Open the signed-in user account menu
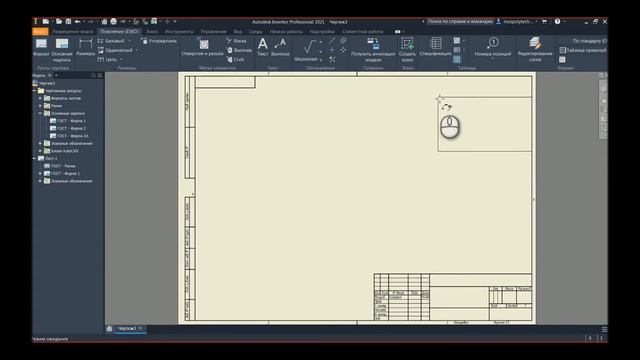640x360 pixels. [x=516, y=22]
